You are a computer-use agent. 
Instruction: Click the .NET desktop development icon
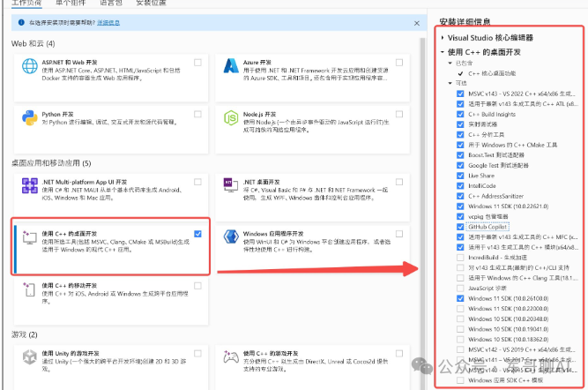[231, 184]
